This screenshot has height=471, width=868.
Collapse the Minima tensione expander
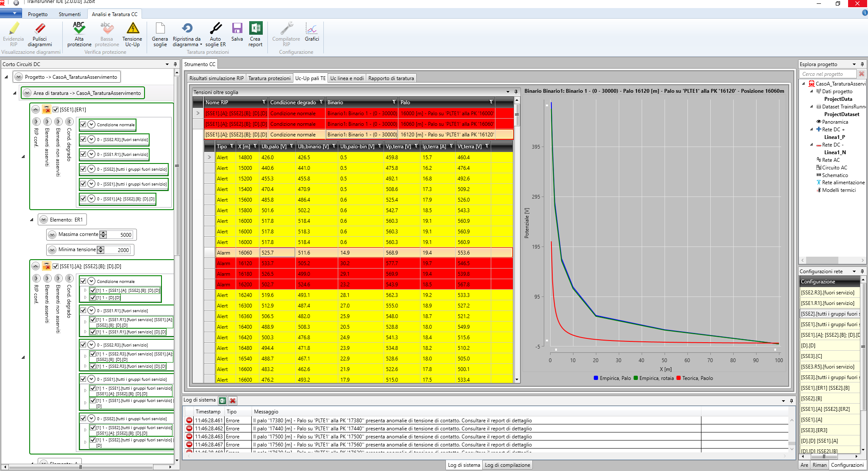(x=52, y=249)
